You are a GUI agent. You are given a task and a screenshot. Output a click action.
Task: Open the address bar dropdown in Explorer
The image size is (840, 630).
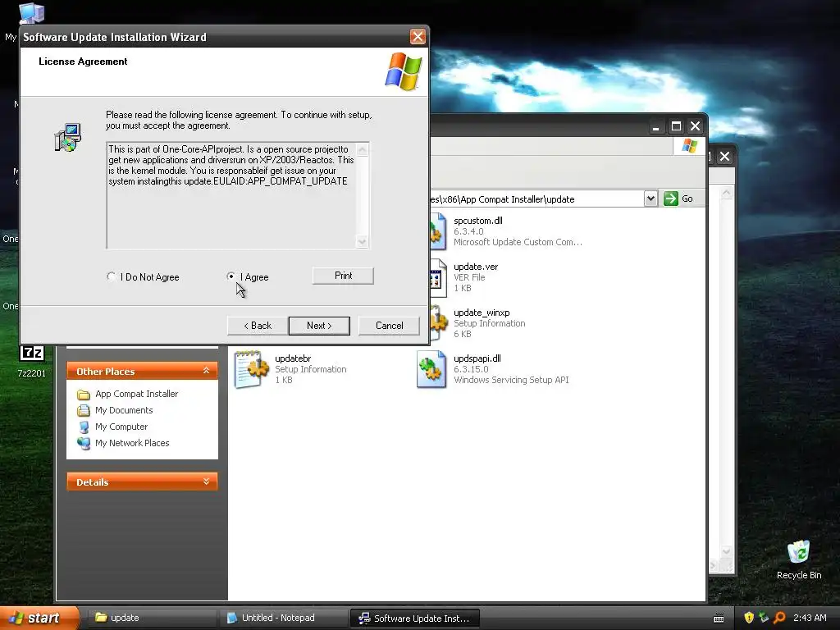tap(651, 199)
